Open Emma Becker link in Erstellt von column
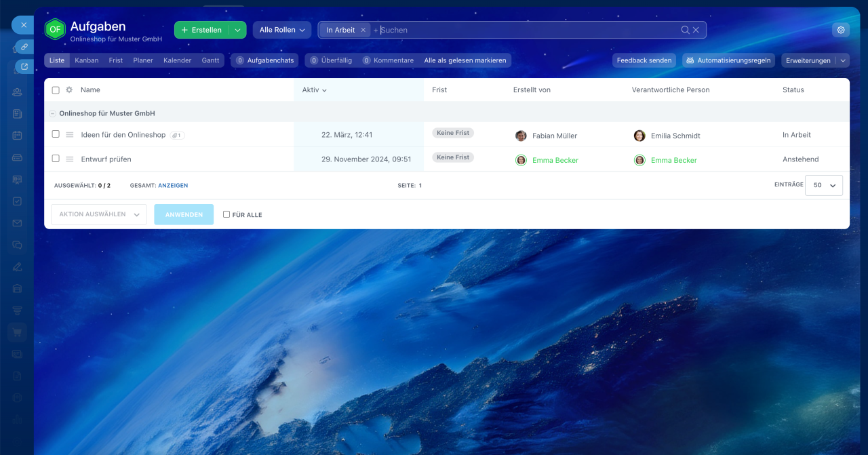Viewport: 868px width, 455px height. pyautogui.click(x=555, y=161)
